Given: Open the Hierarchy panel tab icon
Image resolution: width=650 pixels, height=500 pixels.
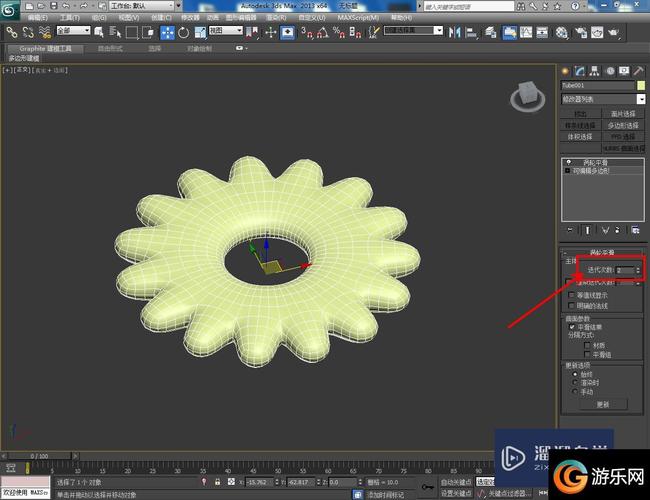Looking at the screenshot, I should coord(596,71).
